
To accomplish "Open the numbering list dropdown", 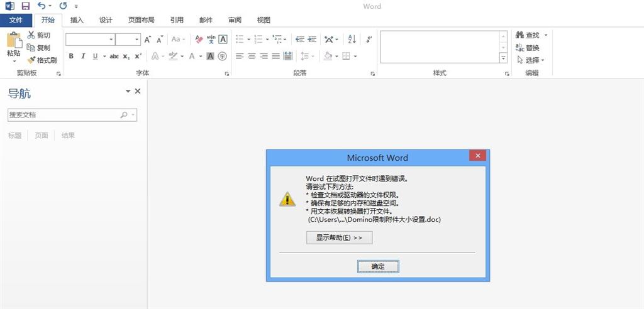I will pos(267,40).
